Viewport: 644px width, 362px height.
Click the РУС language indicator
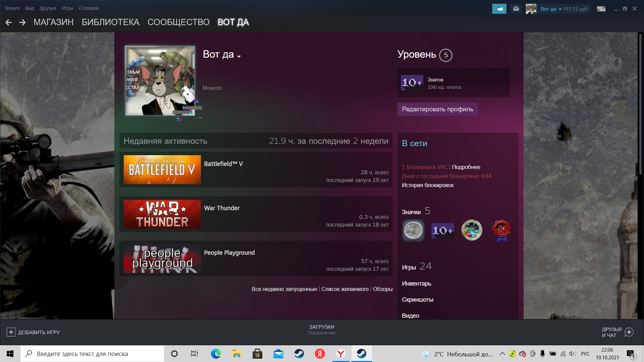tap(585, 354)
